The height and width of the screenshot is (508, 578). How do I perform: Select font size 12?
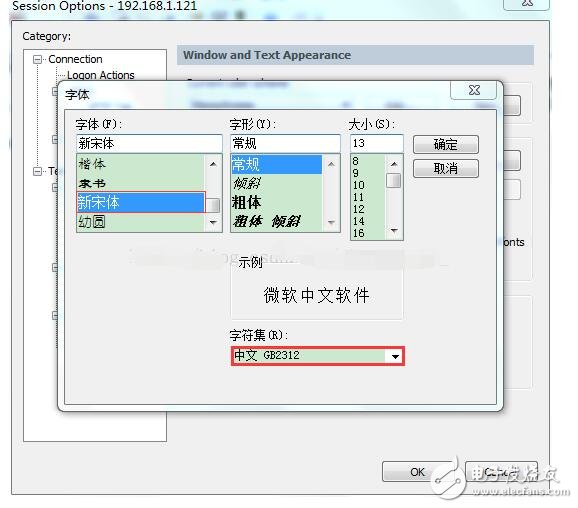[x=367, y=209]
